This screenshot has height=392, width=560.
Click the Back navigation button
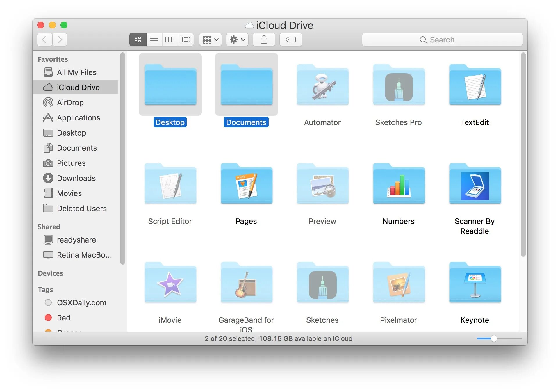click(x=44, y=40)
